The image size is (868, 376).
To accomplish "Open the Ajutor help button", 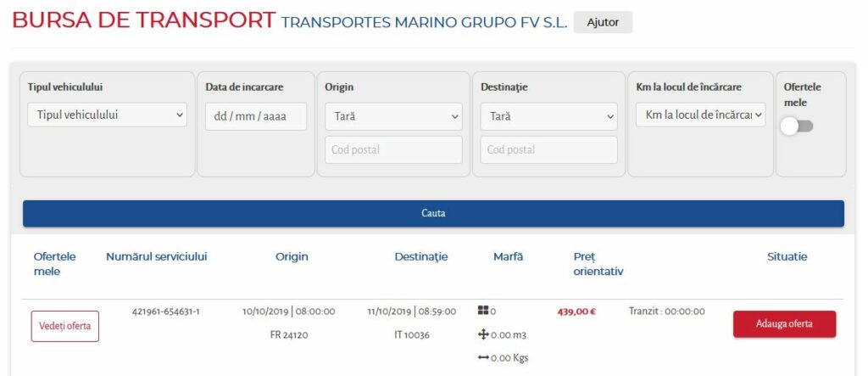I will click(603, 23).
